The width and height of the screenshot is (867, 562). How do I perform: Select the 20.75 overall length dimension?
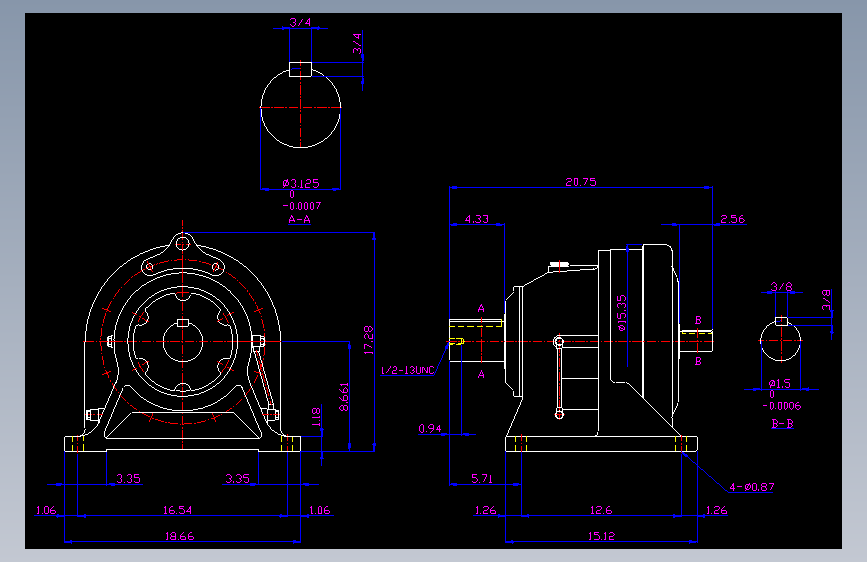581,182
